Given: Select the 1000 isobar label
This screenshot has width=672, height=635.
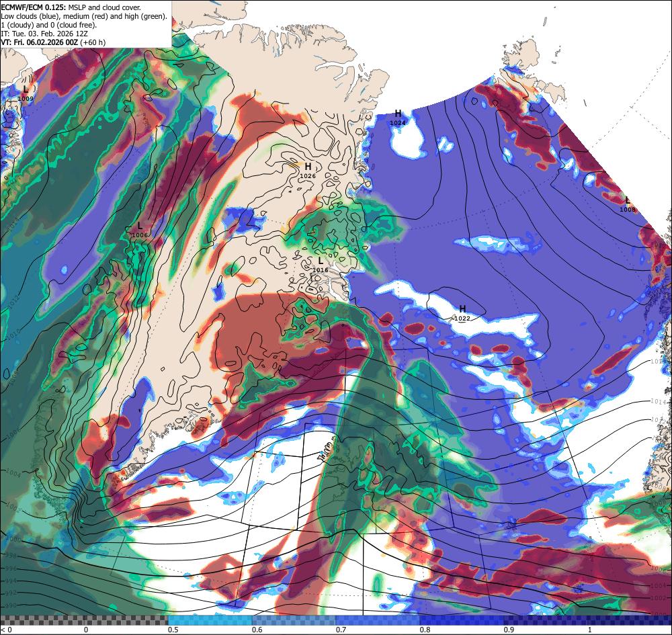Looking at the screenshot, I should 13,540.
